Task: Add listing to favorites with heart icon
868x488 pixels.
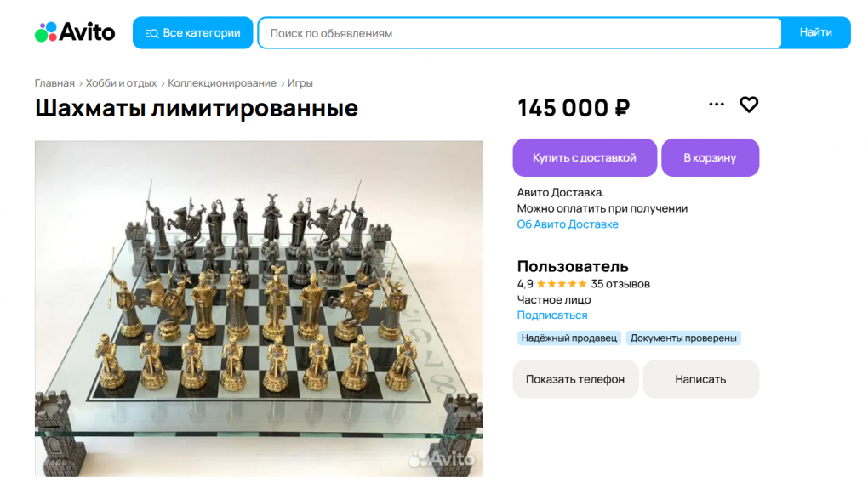Action: tap(748, 105)
